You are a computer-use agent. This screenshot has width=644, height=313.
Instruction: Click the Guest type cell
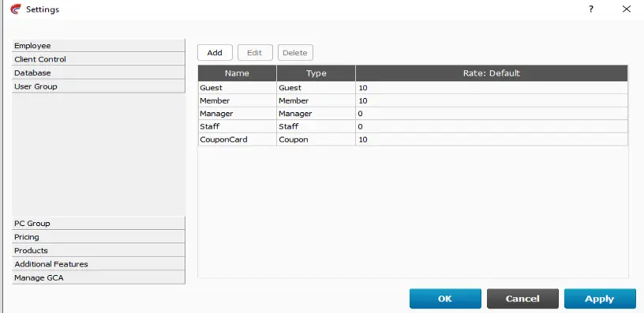316,88
